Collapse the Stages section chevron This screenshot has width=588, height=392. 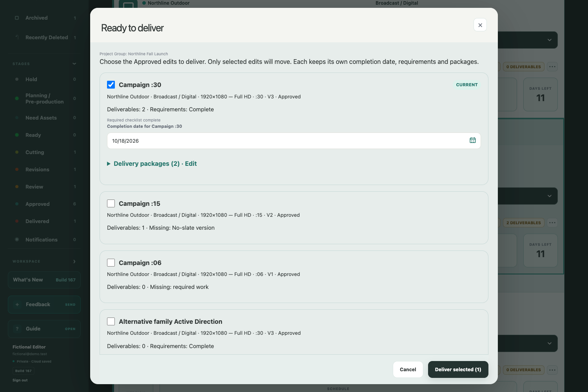pyautogui.click(x=74, y=64)
